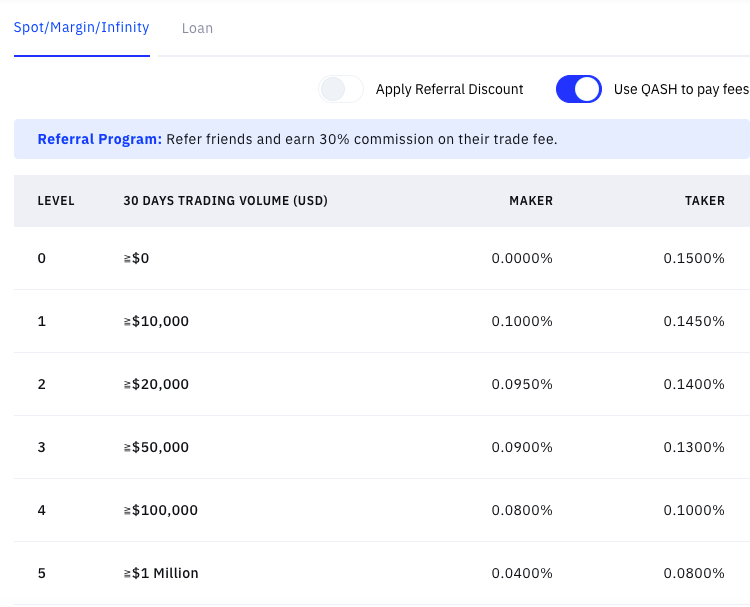The height and width of the screenshot is (607, 750).
Task: Click the TAKER column header
Action: 705,201
